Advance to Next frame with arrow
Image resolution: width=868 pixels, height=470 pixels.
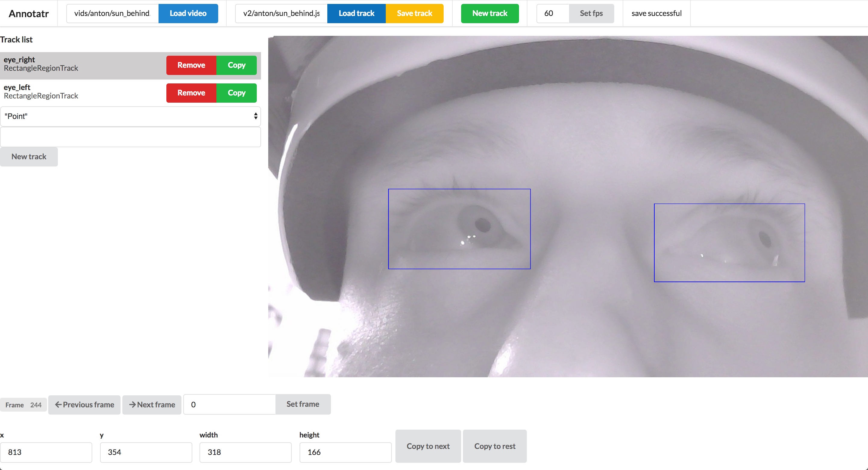152,404
